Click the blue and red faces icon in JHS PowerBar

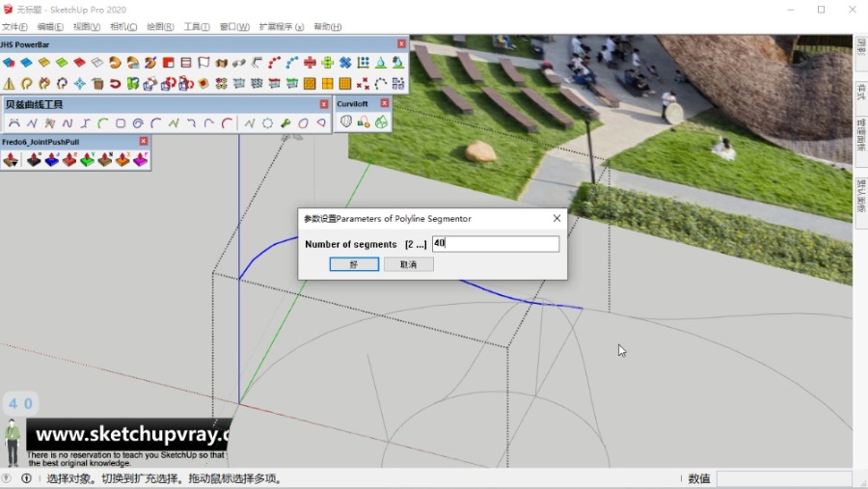(9, 63)
